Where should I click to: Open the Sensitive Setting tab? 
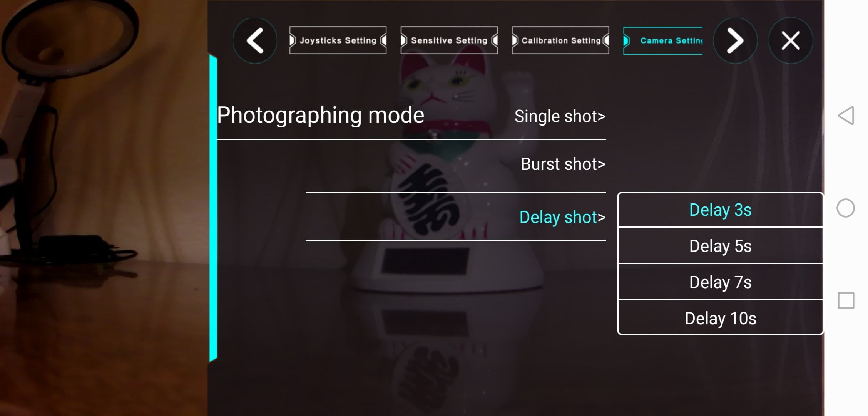(x=449, y=40)
